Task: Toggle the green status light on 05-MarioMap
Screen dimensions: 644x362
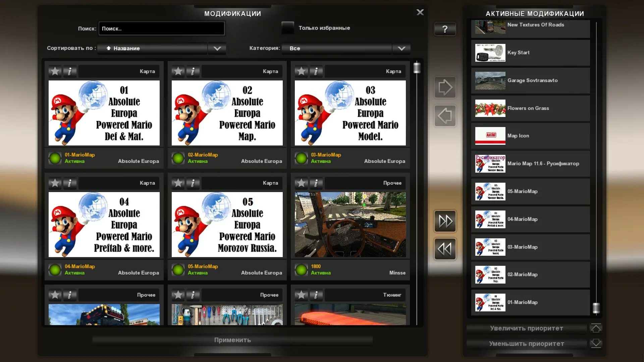Action: point(178,269)
